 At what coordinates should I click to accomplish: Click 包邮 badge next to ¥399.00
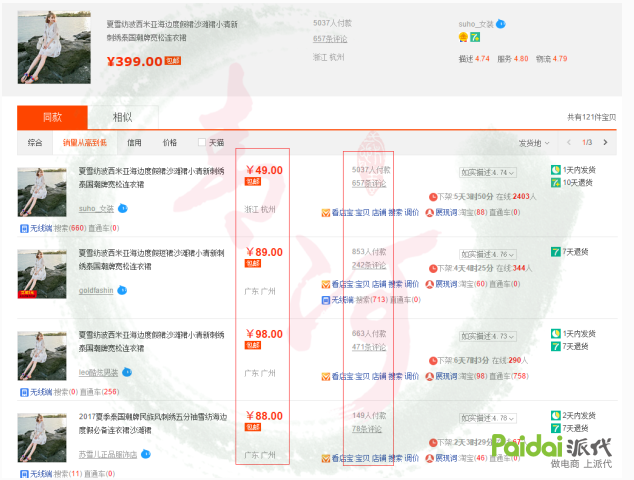(173, 61)
